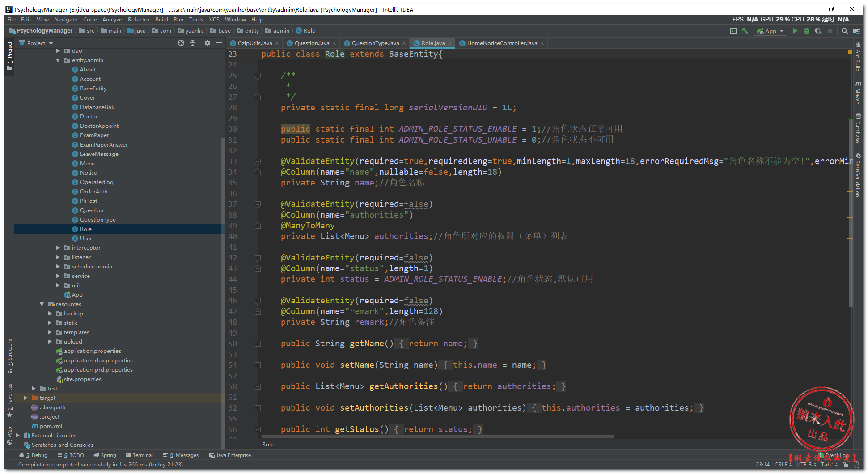Click the Build Project hammer icon
The height and width of the screenshot is (474, 868).
[745, 31]
